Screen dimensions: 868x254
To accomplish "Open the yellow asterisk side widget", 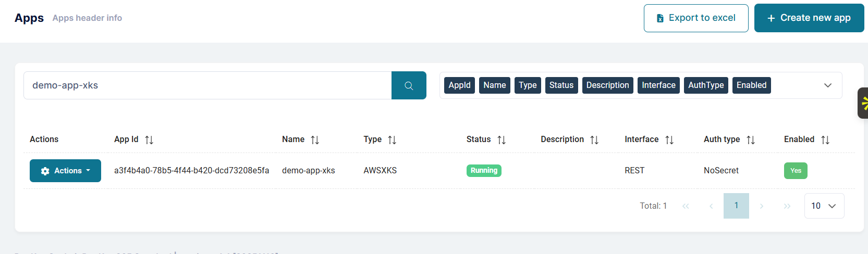I will pos(863,103).
